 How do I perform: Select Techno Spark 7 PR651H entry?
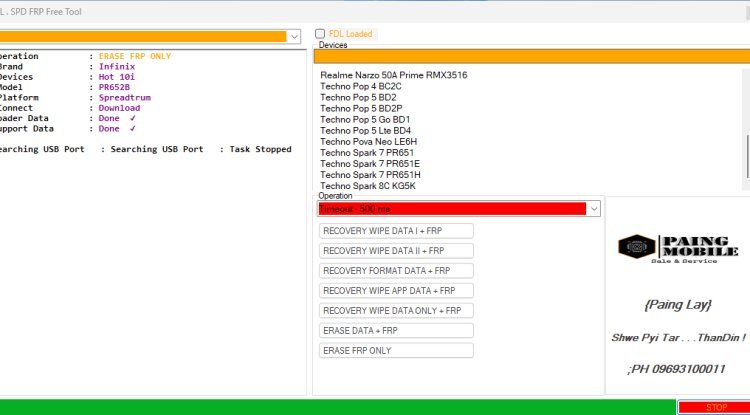pyautogui.click(x=370, y=175)
